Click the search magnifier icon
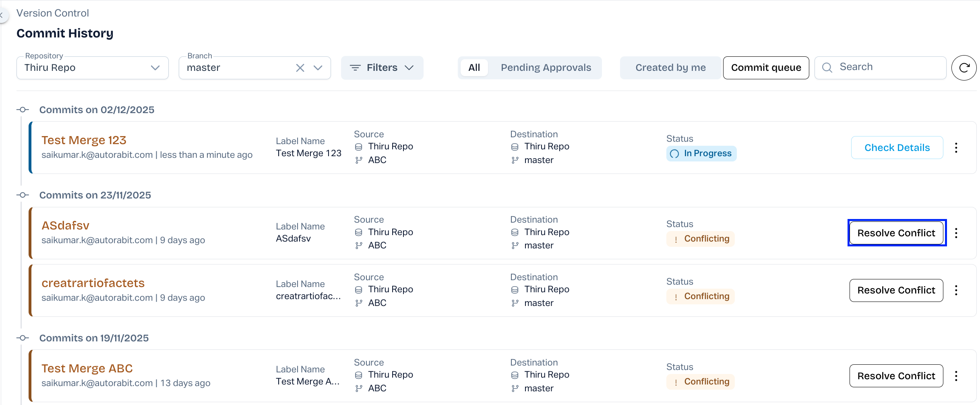Viewport: 980px width, 405px height. (827, 68)
